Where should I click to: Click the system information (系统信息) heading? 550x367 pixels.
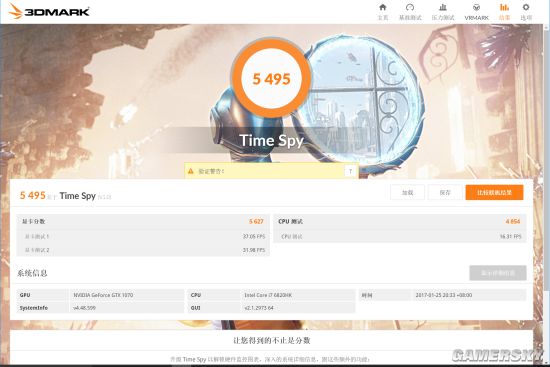pyautogui.click(x=32, y=273)
